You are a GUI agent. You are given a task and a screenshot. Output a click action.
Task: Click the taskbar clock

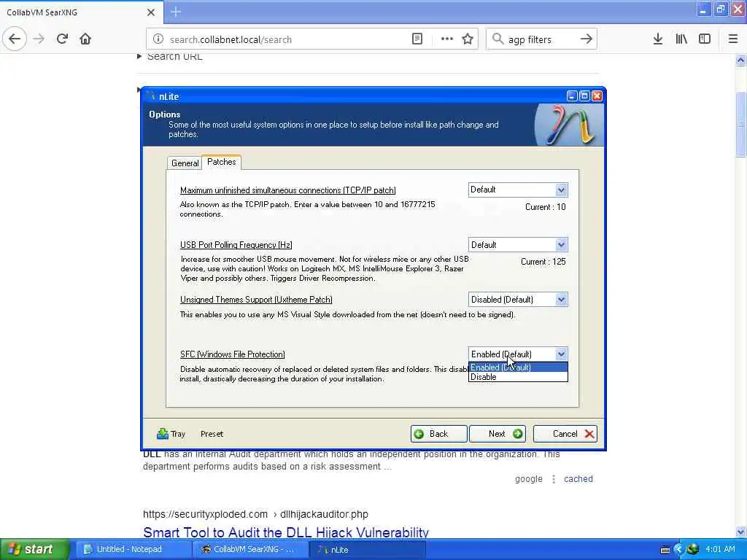[720, 549]
